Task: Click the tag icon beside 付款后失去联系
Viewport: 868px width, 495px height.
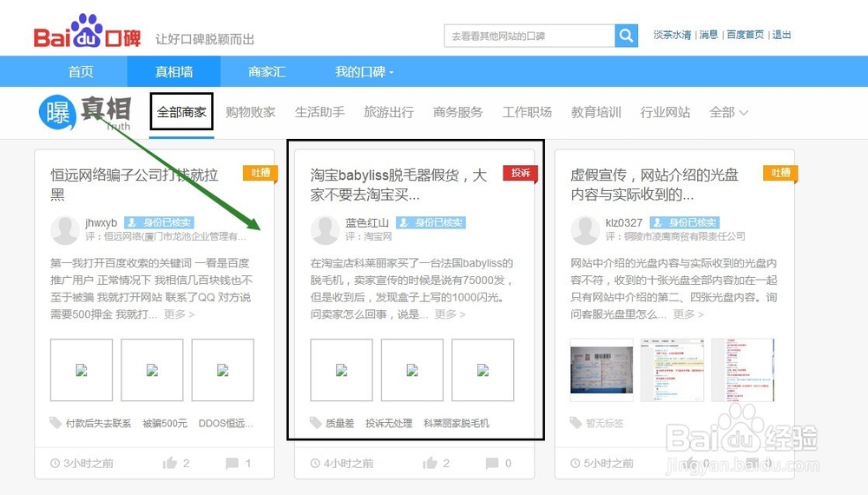Action: click(56, 423)
